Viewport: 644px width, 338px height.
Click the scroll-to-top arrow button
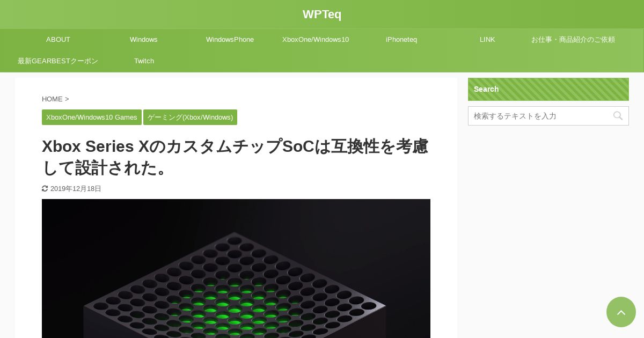click(x=621, y=312)
